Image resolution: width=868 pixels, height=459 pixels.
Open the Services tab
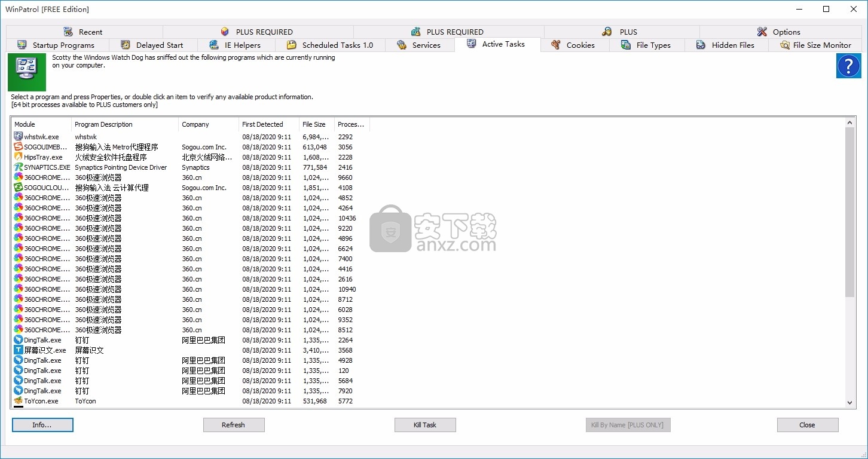(420, 45)
